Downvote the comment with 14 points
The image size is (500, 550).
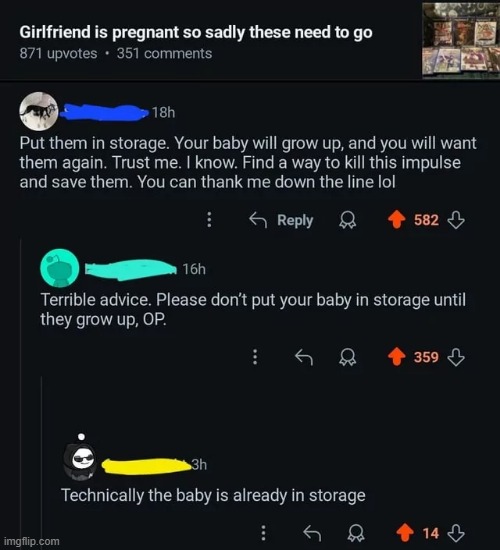pyautogui.click(x=456, y=533)
